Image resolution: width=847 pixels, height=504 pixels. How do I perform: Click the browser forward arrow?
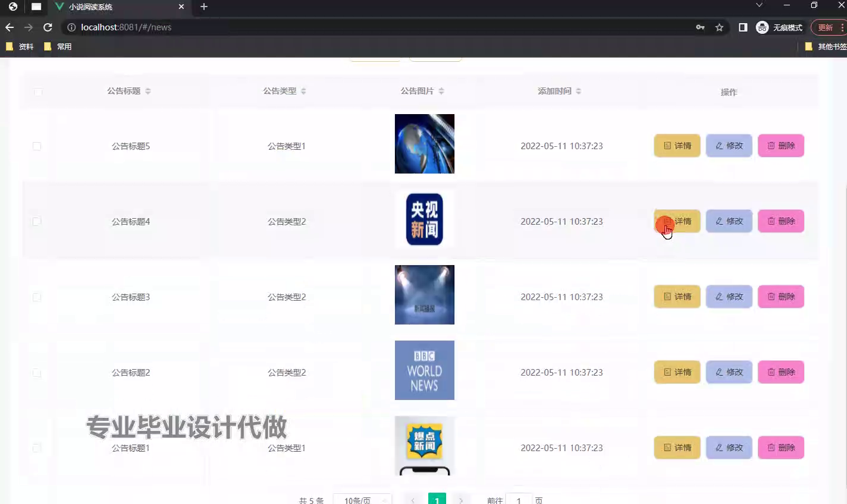(x=29, y=27)
